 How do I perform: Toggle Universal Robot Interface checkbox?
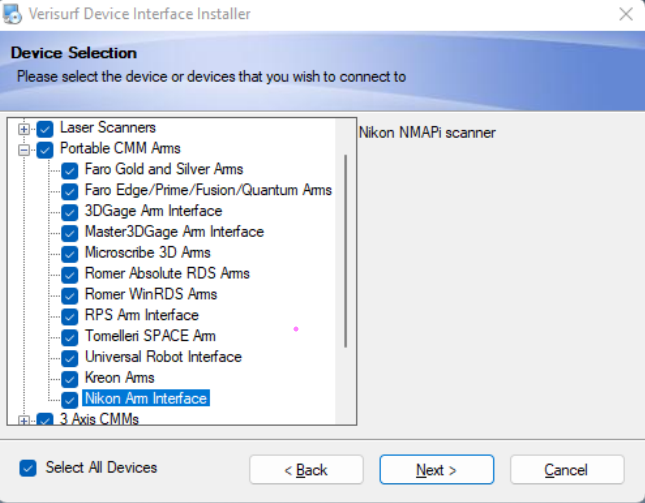(70, 358)
